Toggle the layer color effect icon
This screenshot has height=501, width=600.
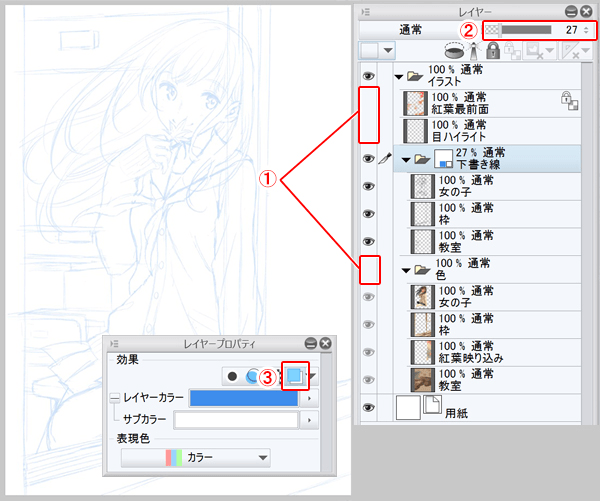[x=295, y=376]
